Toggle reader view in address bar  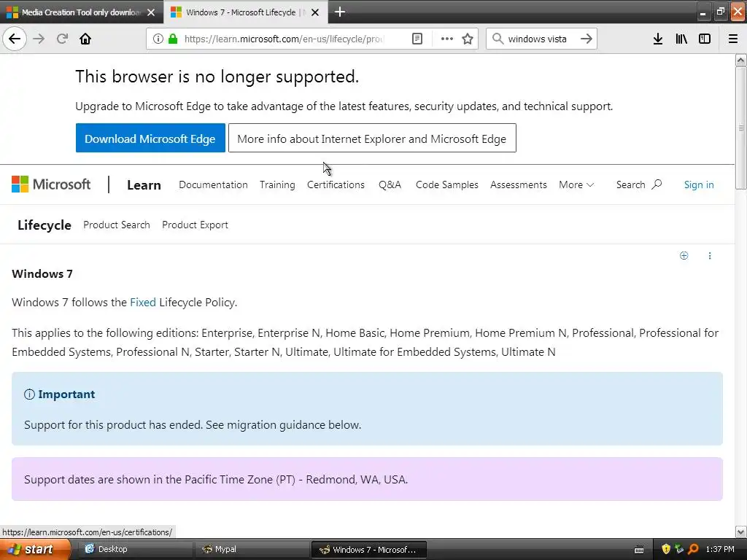[x=417, y=39]
